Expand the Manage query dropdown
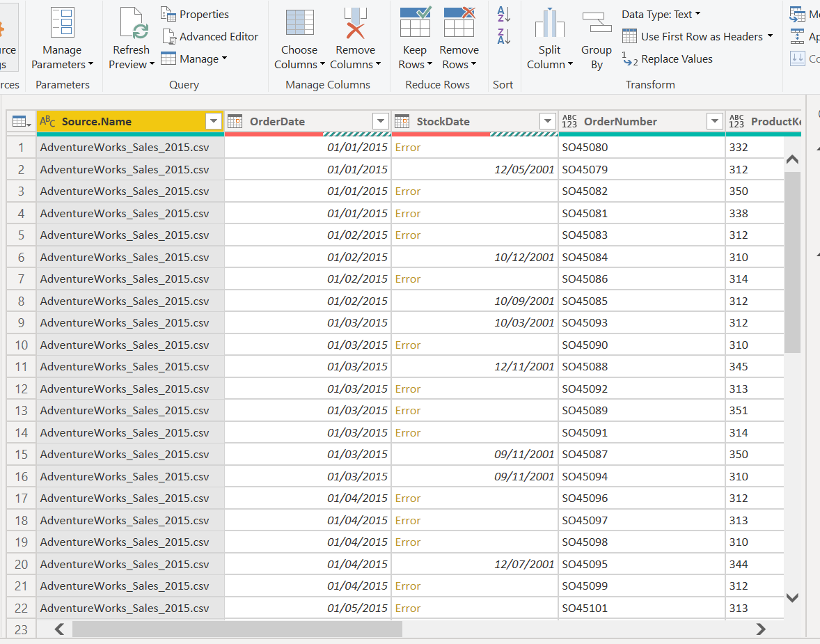 pos(224,58)
